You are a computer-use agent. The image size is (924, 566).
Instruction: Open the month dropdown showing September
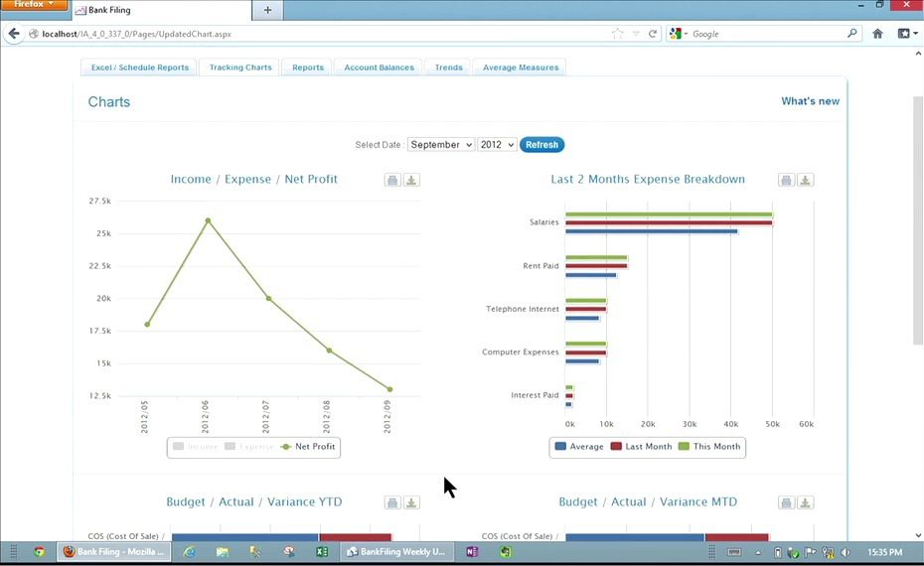(441, 145)
